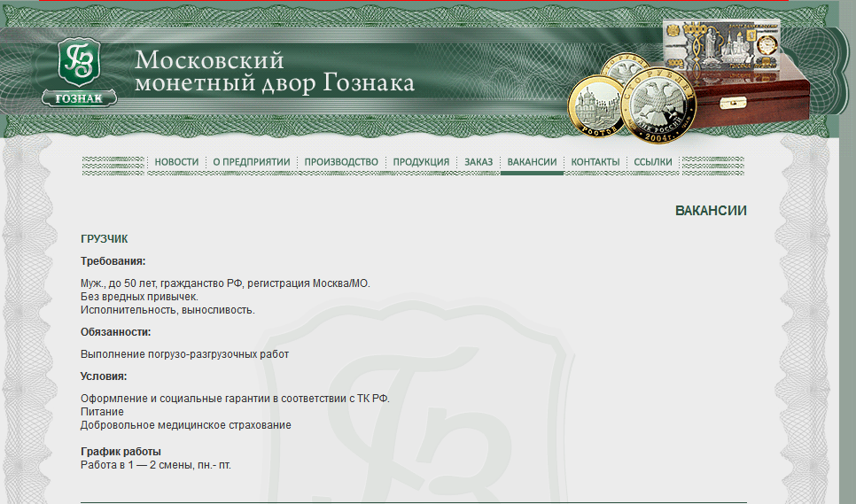Click the ГРУЗЧИК vacancy title
Image resolution: width=856 pixels, height=504 pixels.
[105, 239]
